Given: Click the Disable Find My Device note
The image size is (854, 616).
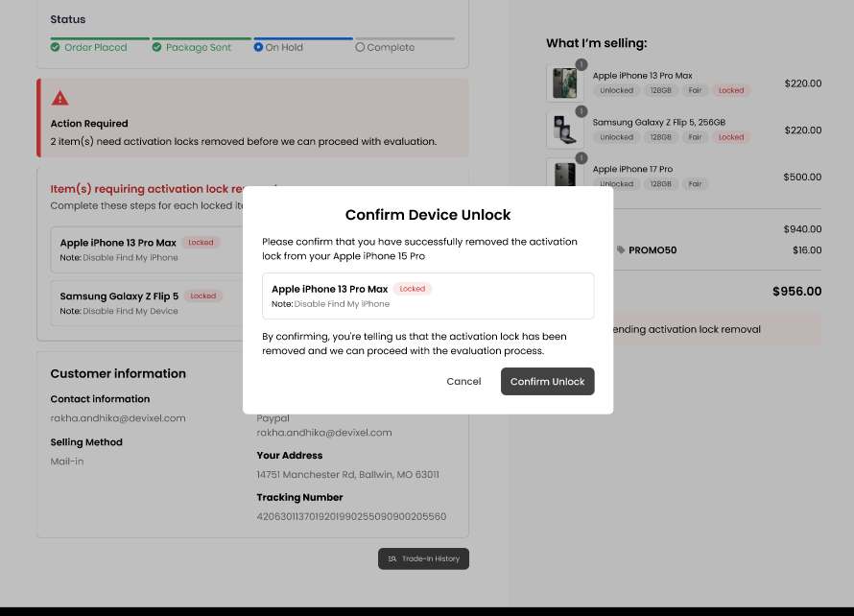Looking at the screenshot, I should (130, 311).
